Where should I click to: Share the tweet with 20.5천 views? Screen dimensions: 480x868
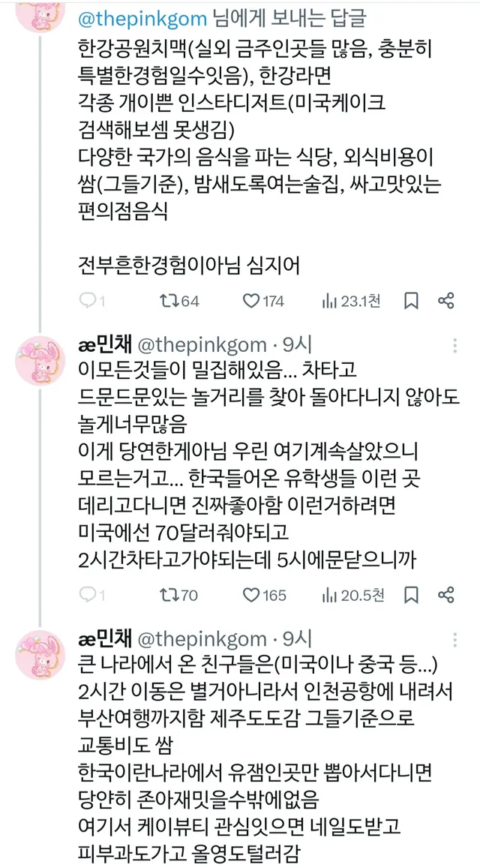point(445,595)
